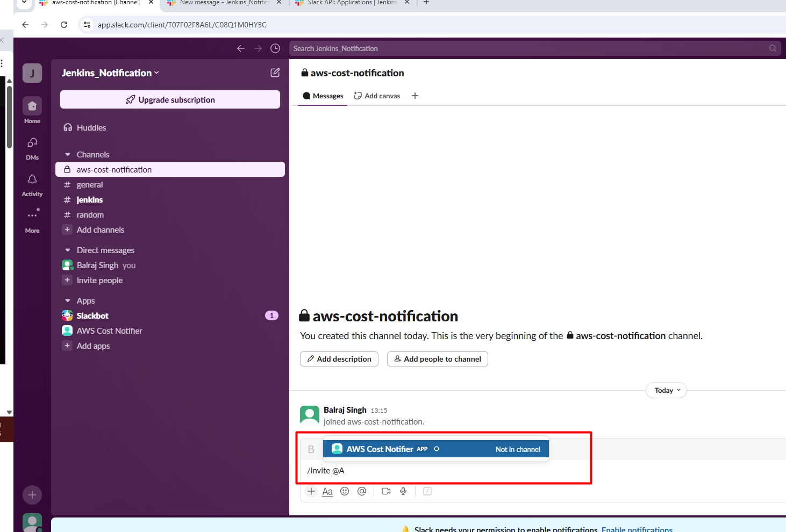Select AWS Cost Notifier autocomplete suggestion
786x532 pixels.
point(436,449)
